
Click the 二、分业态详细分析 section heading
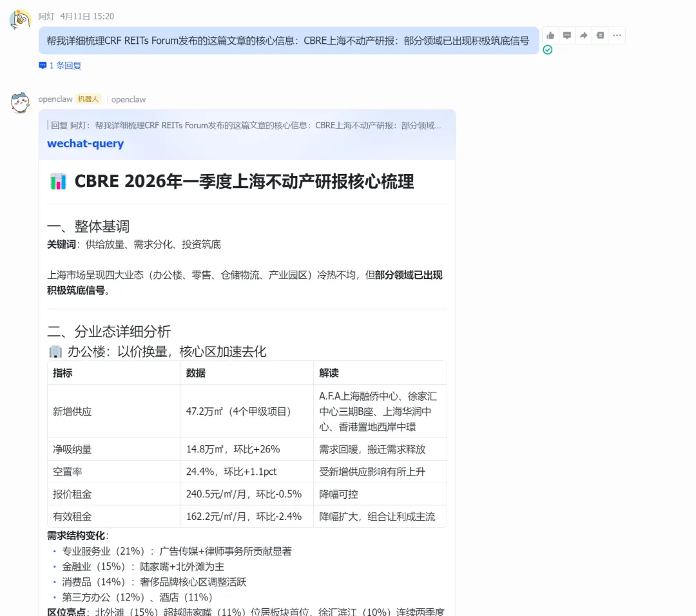click(109, 332)
